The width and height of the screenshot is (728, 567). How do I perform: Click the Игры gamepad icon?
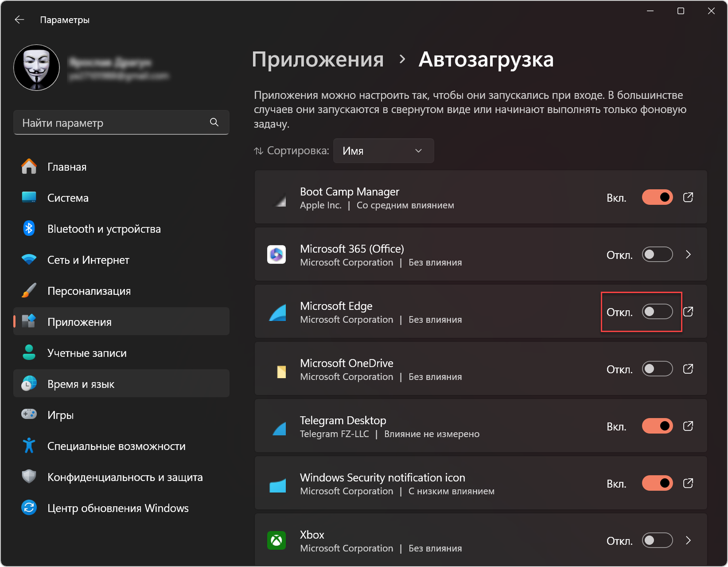29,414
